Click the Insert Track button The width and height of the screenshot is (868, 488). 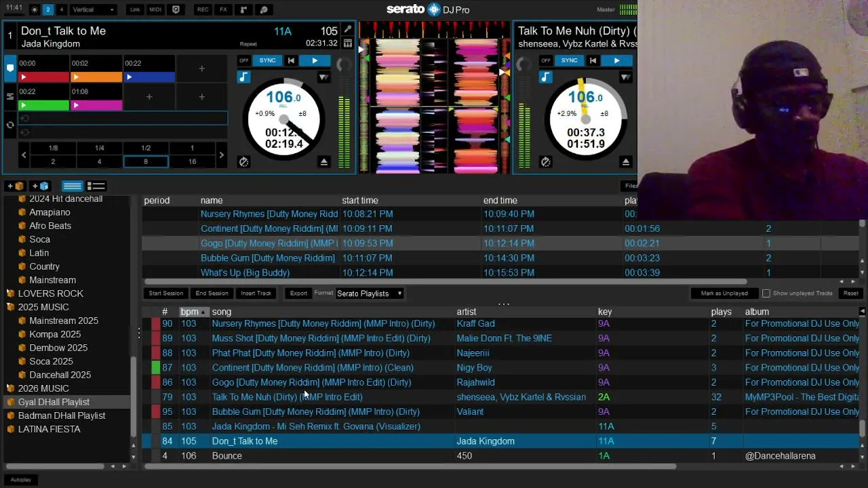tap(256, 293)
